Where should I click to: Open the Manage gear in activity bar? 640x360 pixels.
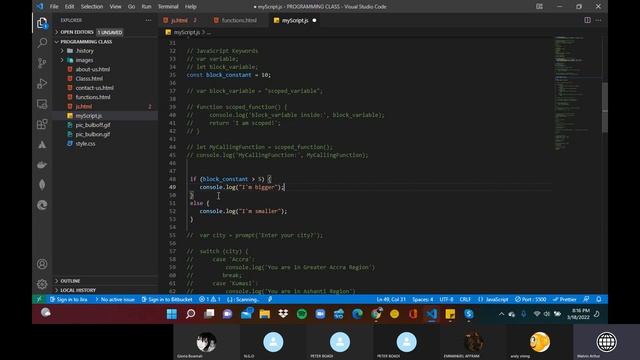coord(42,284)
